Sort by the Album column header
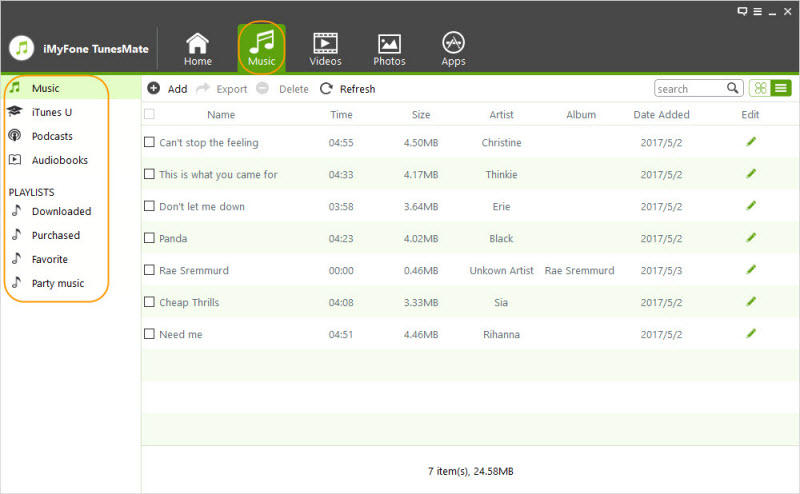 [581, 114]
